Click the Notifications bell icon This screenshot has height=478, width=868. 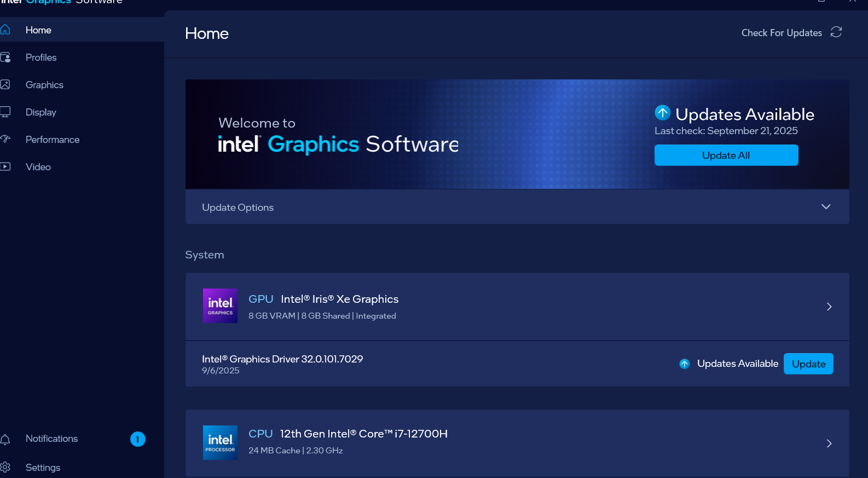(x=5, y=439)
